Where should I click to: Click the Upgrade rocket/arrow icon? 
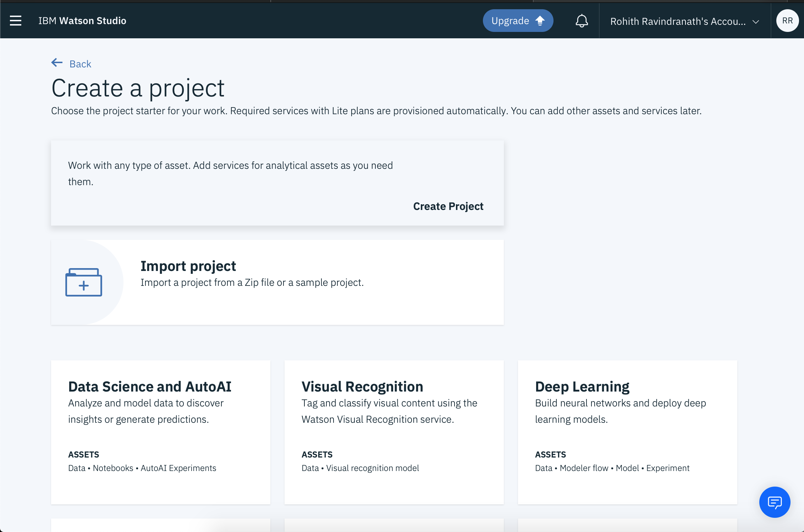(539, 20)
